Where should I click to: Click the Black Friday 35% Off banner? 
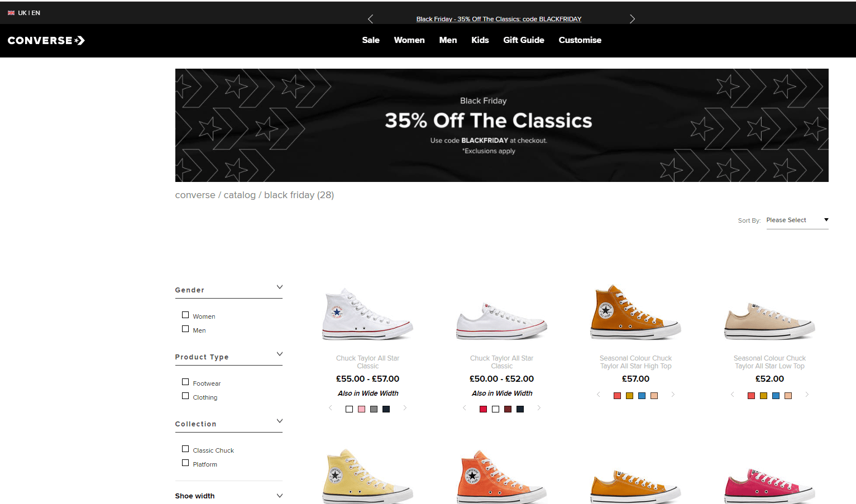click(501, 125)
